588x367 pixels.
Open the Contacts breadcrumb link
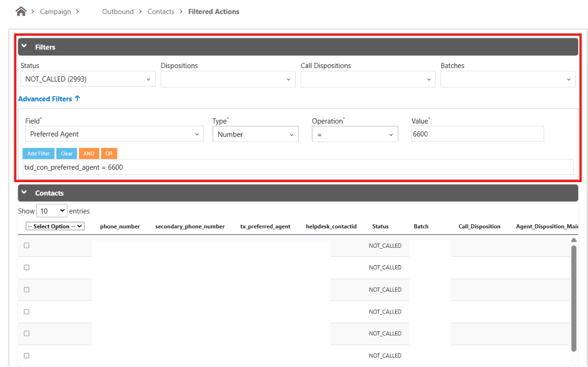(x=161, y=11)
